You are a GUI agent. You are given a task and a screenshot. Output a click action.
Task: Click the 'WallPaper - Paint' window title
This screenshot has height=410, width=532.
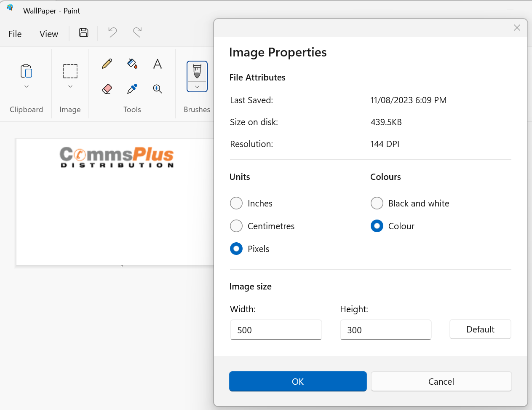(51, 11)
